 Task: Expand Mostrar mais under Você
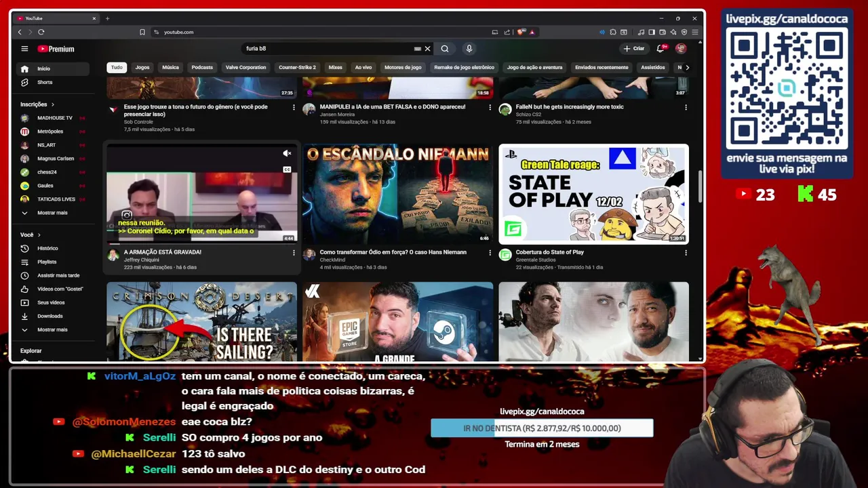(x=53, y=329)
